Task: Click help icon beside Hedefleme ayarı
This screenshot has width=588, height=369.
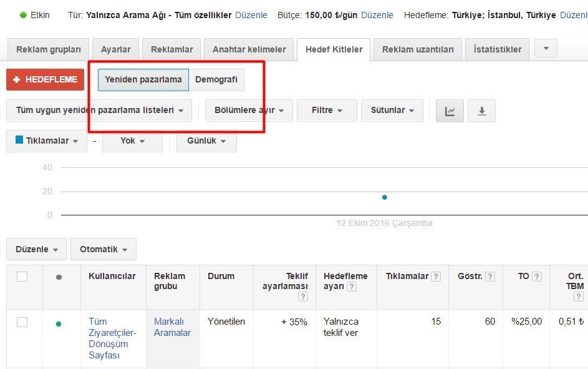Action: coord(352,287)
